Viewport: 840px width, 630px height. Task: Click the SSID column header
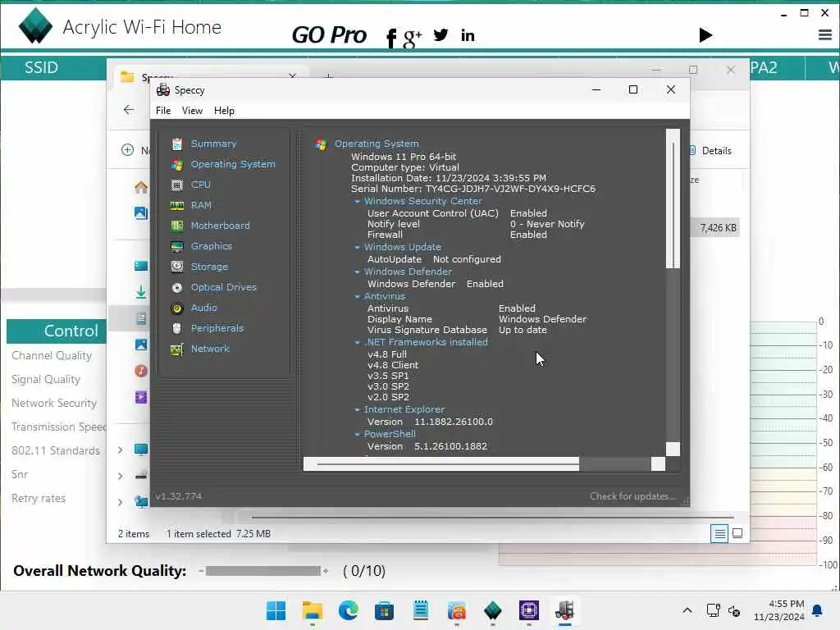pyautogui.click(x=41, y=67)
